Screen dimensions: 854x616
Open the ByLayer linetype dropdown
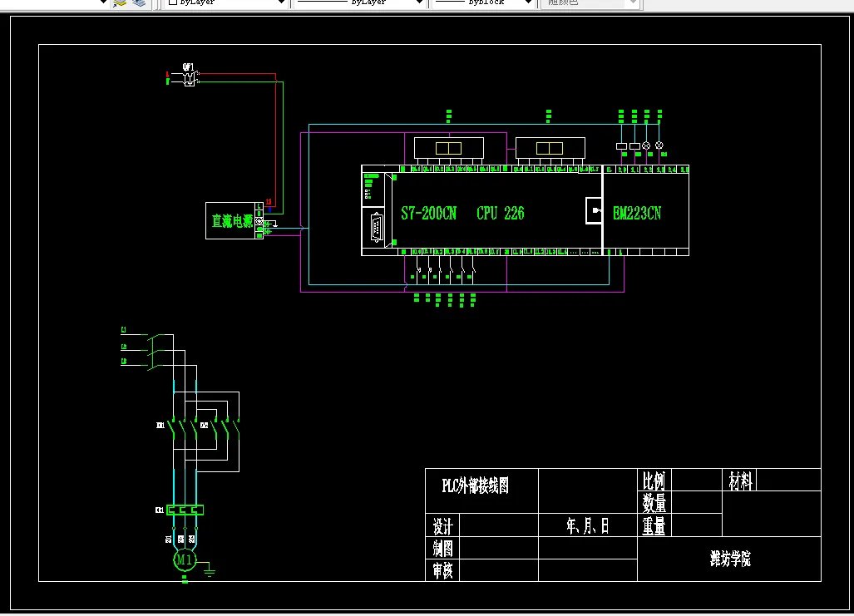pos(359,2)
